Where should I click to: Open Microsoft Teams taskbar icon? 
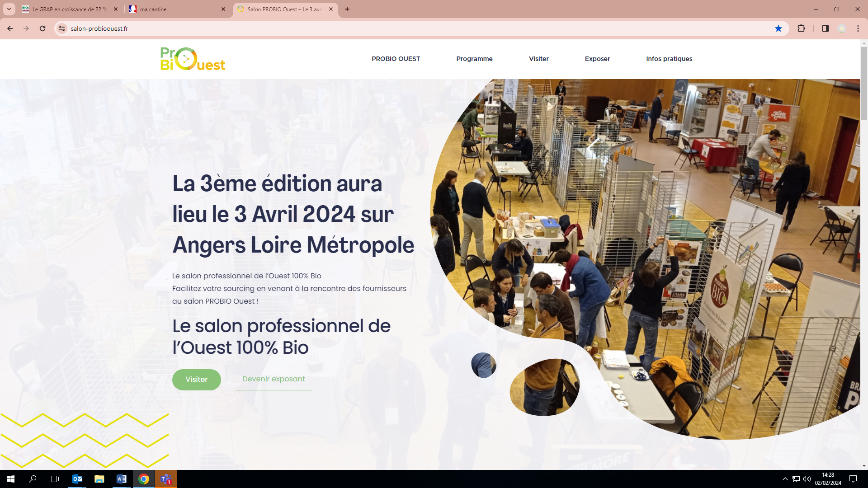[166, 479]
